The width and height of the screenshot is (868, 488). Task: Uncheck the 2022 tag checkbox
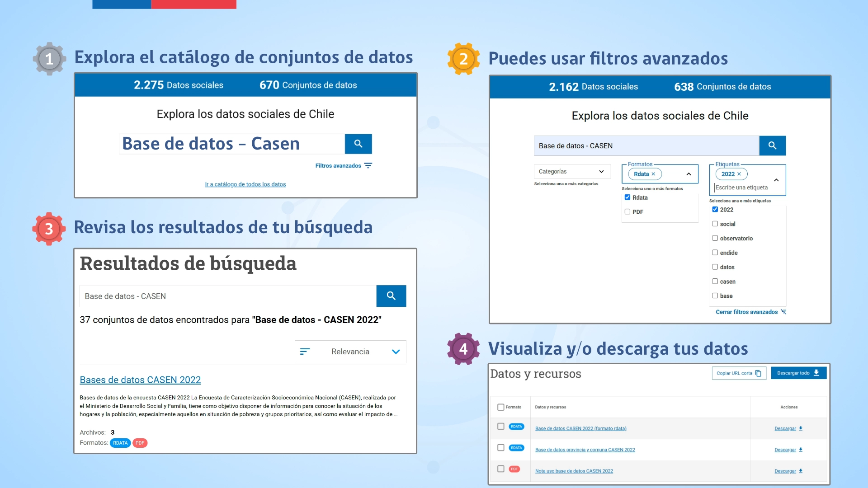click(x=715, y=209)
